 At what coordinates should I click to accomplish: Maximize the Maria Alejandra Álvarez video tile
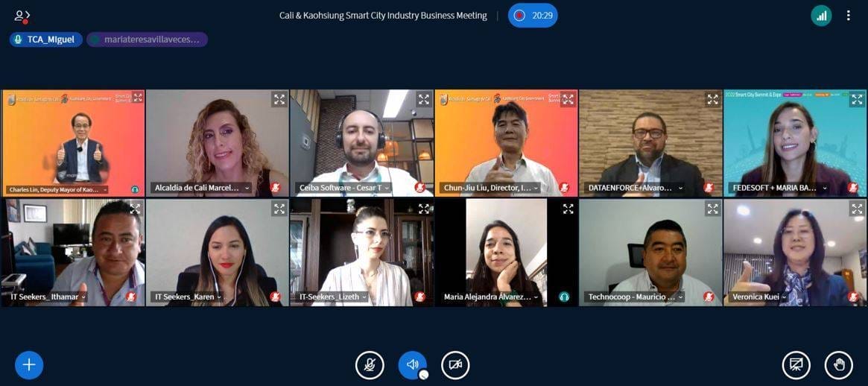coord(568,209)
